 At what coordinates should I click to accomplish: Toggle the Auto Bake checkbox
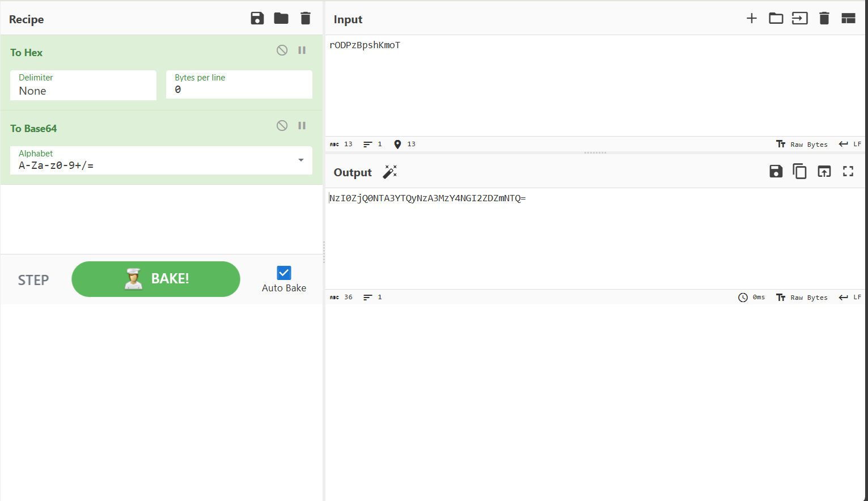pos(284,273)
